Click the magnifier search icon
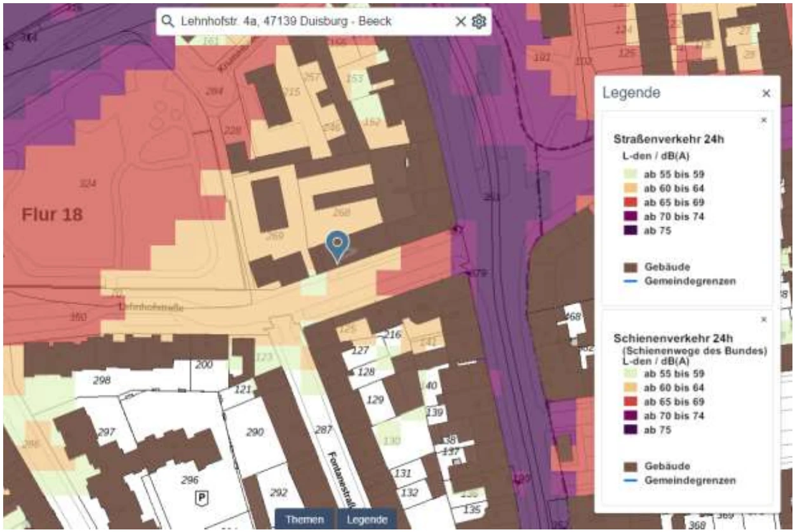795x532 pixels. pos(168,21)
